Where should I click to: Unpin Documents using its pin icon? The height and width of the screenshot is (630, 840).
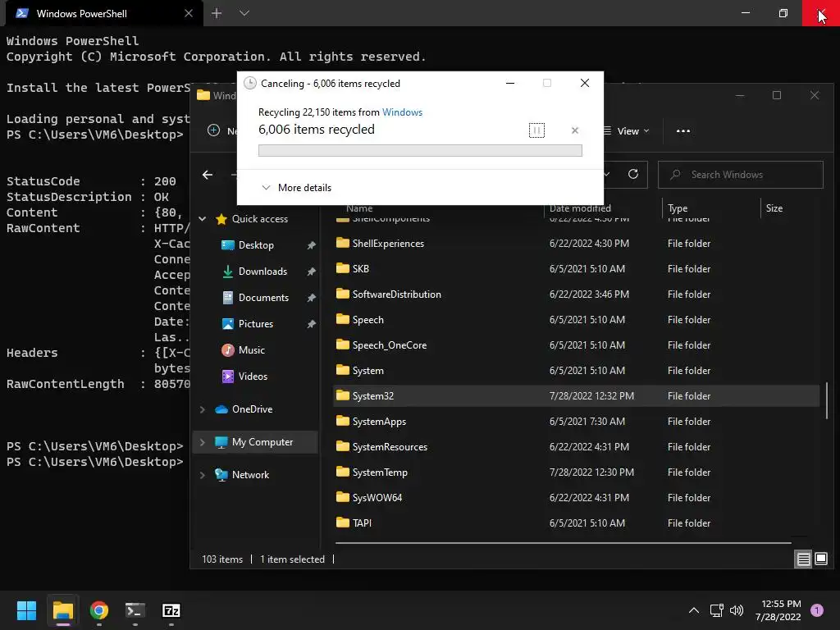[x=311, y=298]
